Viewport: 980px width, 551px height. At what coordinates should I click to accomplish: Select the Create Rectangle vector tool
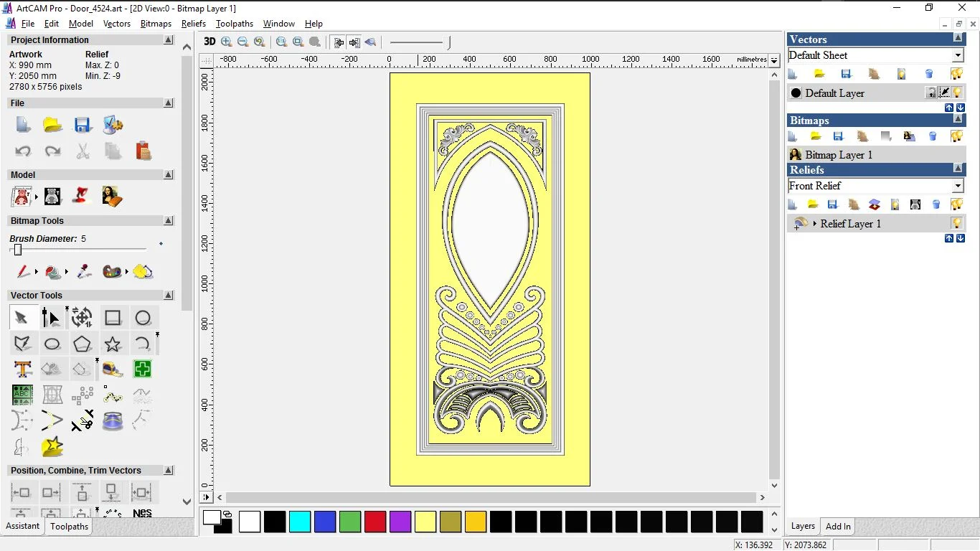pos(113,318)
